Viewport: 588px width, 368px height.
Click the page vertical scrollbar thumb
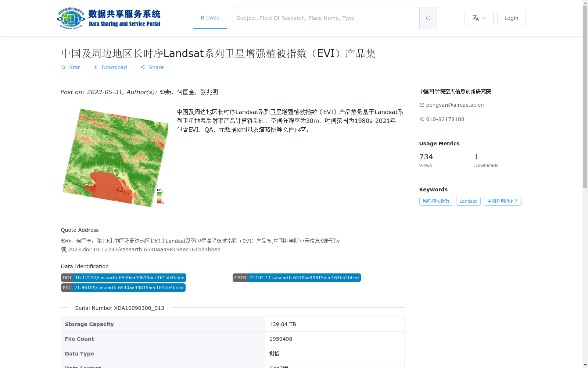click(585, 96)
